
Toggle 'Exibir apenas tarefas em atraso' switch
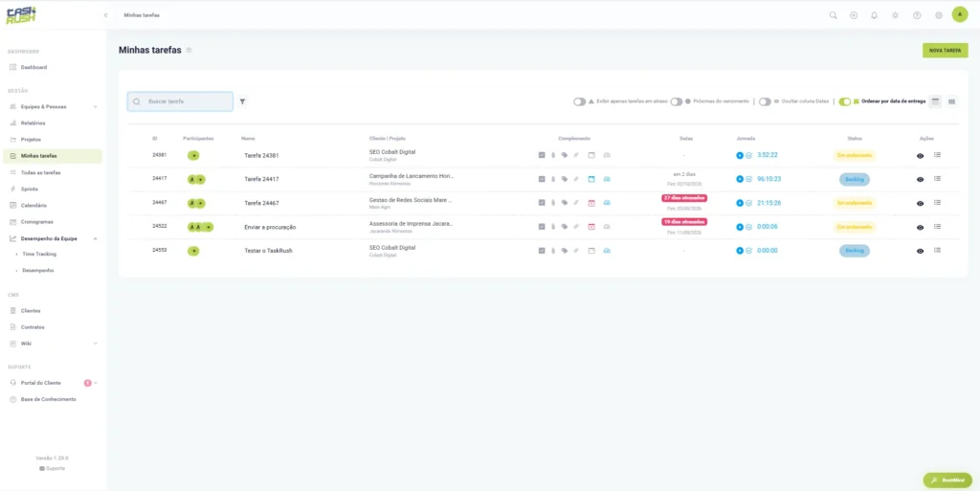[x=579, y=101]
